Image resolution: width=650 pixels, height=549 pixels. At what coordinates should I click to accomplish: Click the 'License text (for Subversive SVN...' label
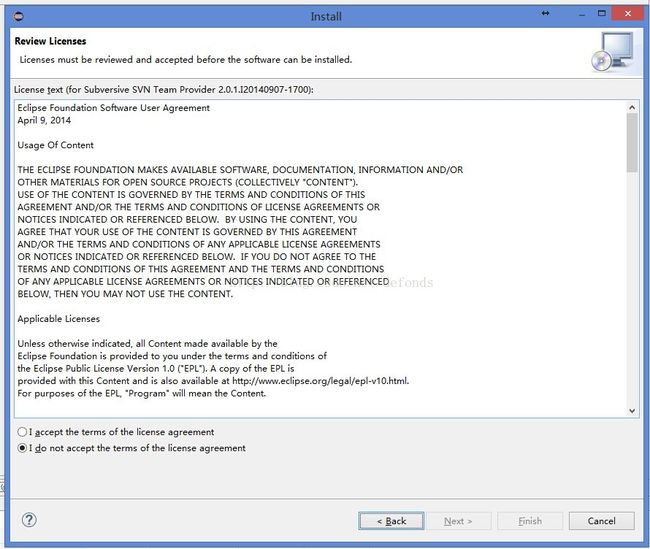click(x=164, y=90)
